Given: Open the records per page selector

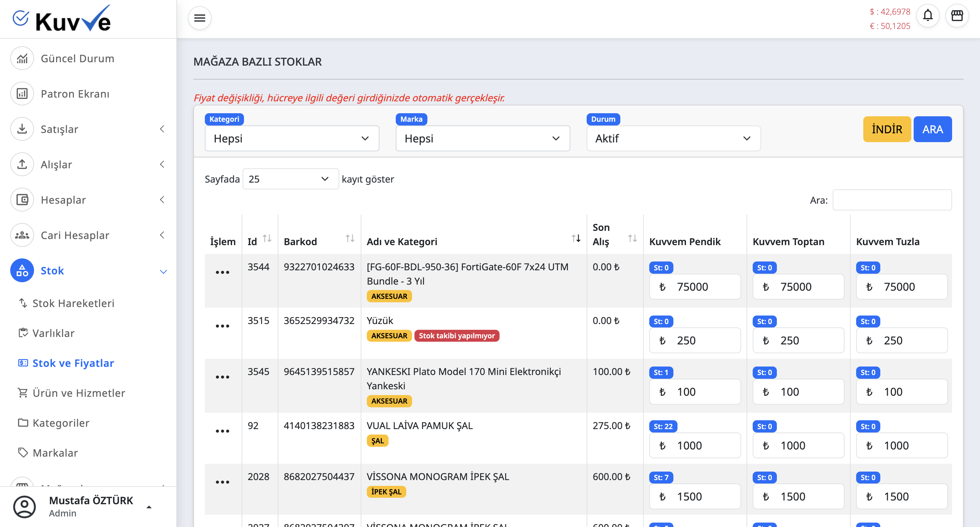Looking at the screenshot, I should (x=290, y=179).
